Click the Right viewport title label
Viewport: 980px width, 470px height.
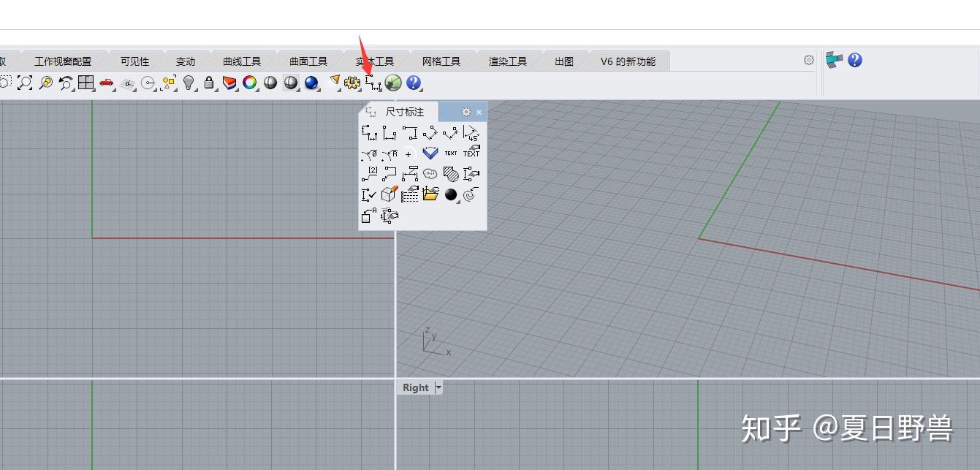[416, 387]
